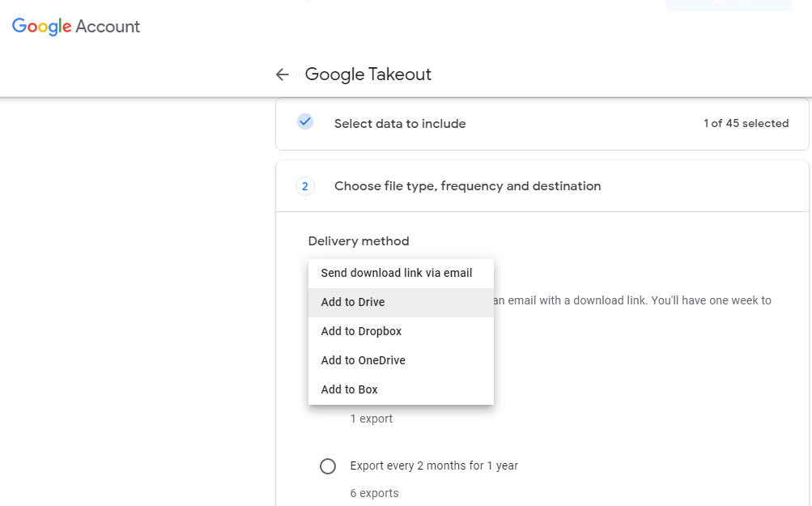Click the Google Takeout page title
The width and height of the screenshot is (812, 506).
tap(368, 74)
